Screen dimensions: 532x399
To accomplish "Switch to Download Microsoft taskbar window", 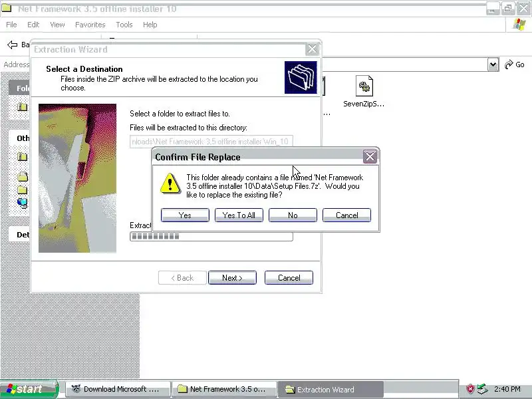I will pos(118,389).
